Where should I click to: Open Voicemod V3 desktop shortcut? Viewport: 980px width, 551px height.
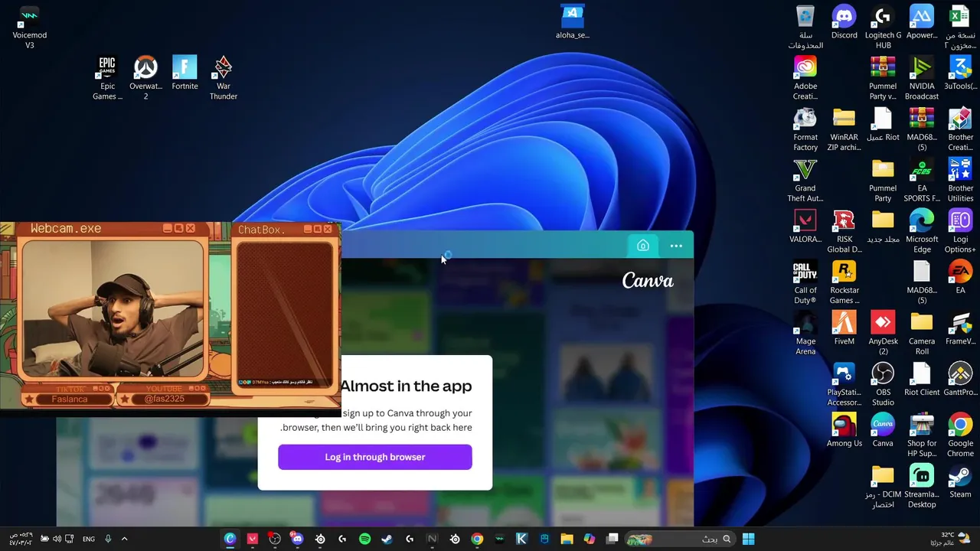30,28
